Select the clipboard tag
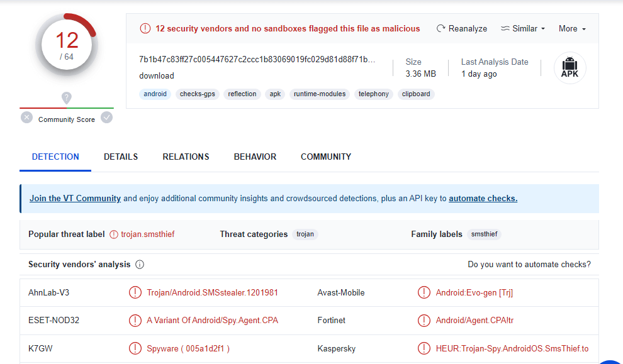This screenshot has height=364, width=623. coord(416,94)
